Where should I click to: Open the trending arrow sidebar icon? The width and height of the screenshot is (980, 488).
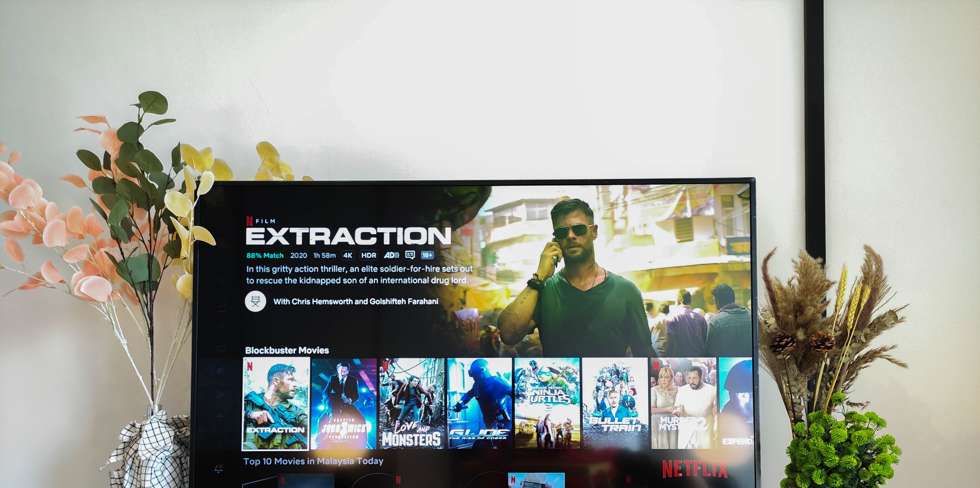(222, 327)
